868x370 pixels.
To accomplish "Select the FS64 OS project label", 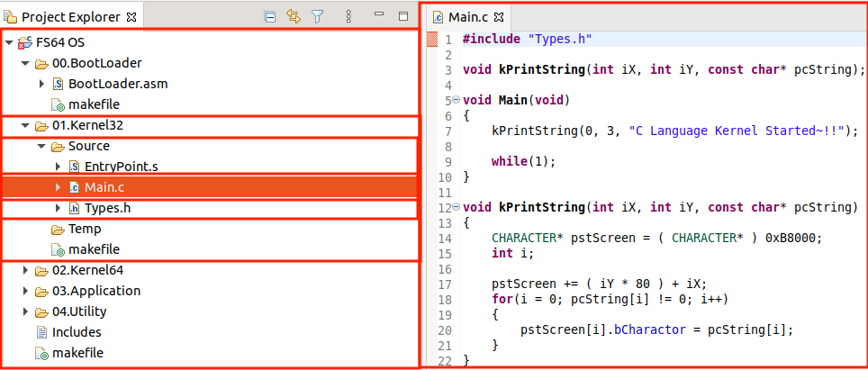I will (x=60, y=42).
